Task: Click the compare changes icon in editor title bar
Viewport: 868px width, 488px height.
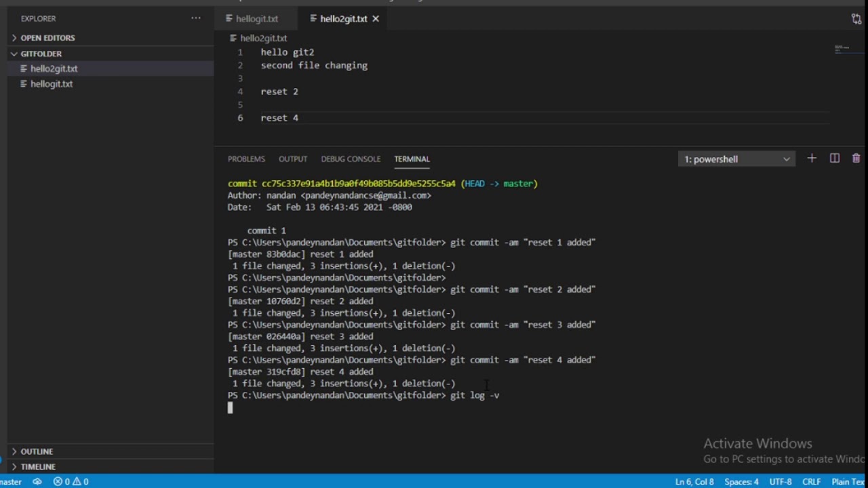Action: click(x=856, y=19)
